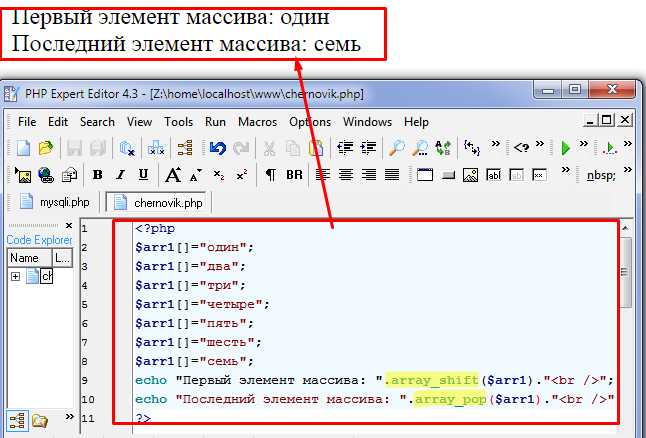This screenshot has width=646, height=438.
Task: Click the Undo arrow icon
Action: pyautogui.click(x=217, y=148)
